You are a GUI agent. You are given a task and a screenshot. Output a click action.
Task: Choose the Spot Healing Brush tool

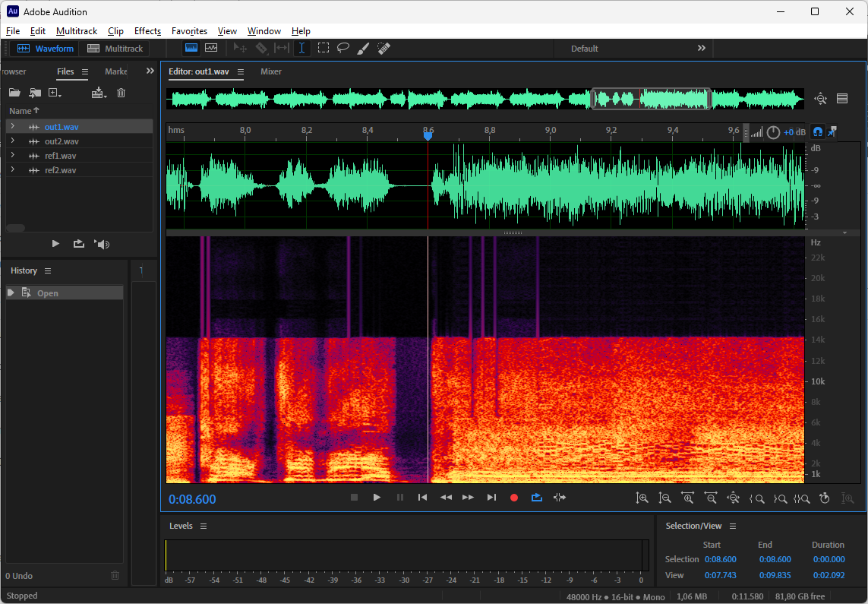(x=383, y=48)
